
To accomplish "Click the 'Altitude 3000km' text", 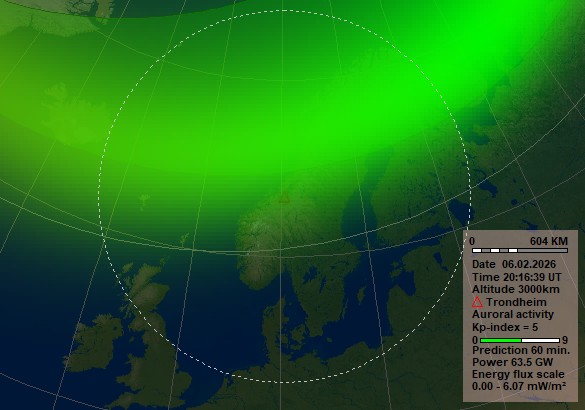I will point(516,289).
